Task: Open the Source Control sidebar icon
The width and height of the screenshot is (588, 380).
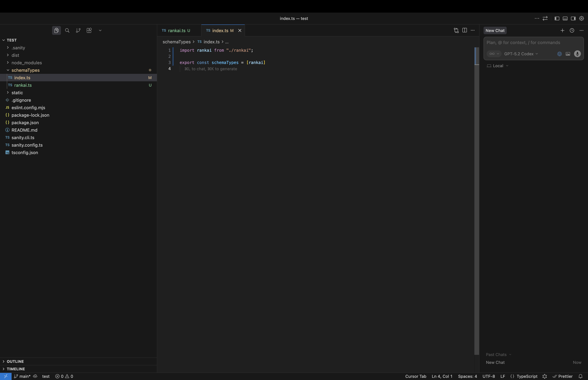Action: (x=78, y=30)
